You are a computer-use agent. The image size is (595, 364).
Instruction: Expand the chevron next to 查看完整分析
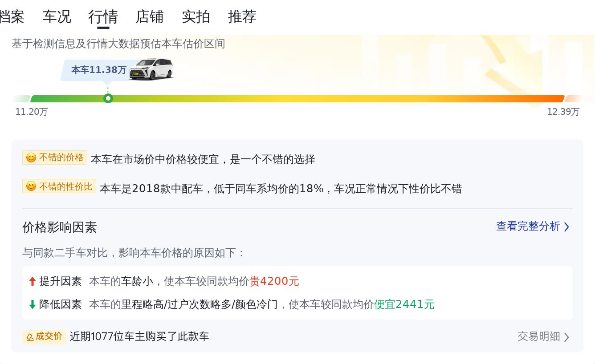[566, 227]
